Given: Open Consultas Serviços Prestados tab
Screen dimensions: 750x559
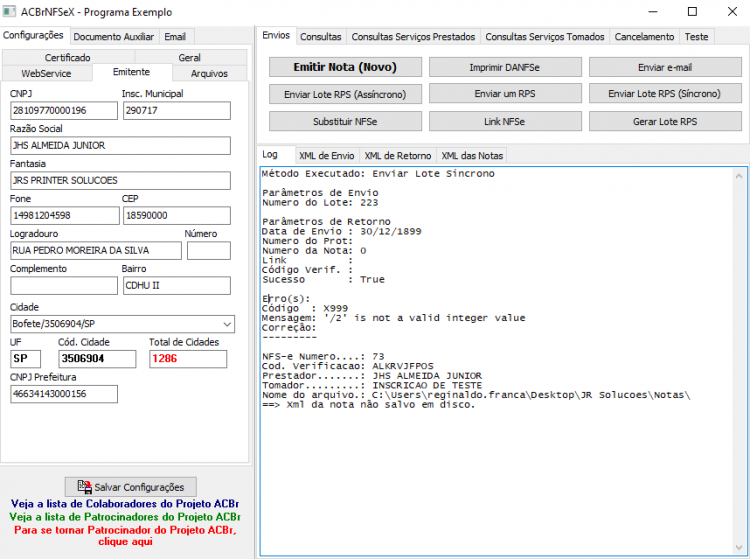Looking at the screenshot, I should click(x=413, y=37).
